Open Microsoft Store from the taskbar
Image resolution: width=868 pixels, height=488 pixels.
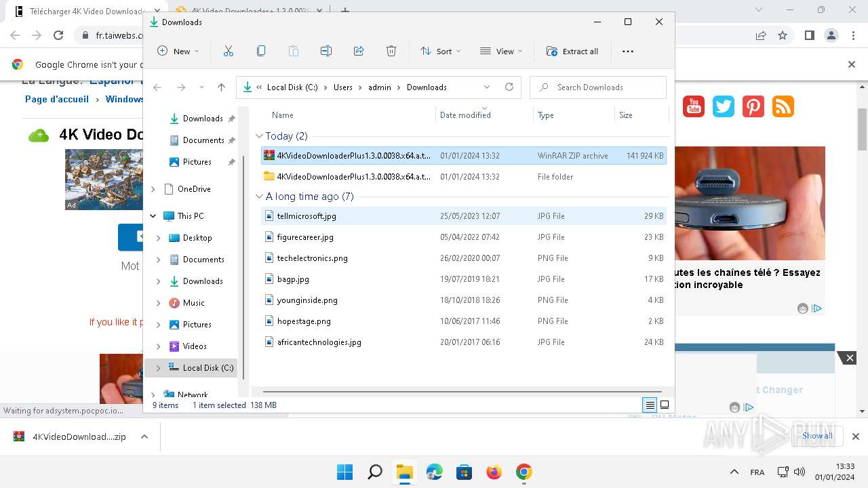pos(464,472)
